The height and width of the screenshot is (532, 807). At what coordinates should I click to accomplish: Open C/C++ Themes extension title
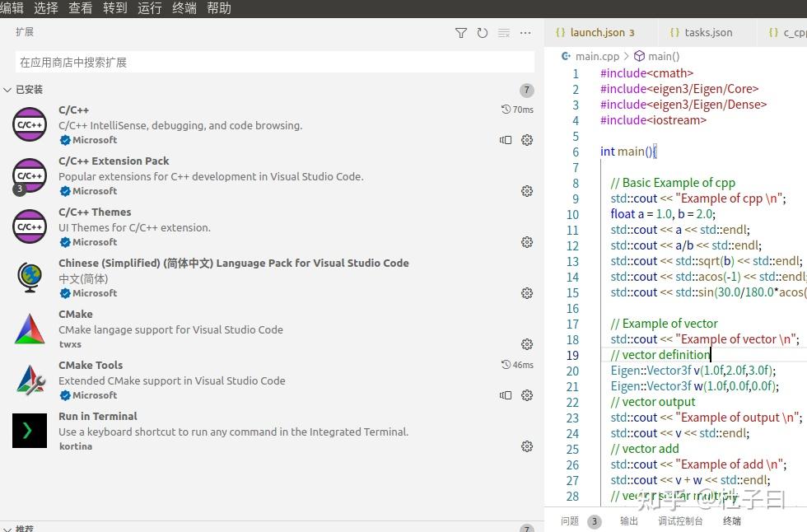pyautogui.click(x=95, y=212)
